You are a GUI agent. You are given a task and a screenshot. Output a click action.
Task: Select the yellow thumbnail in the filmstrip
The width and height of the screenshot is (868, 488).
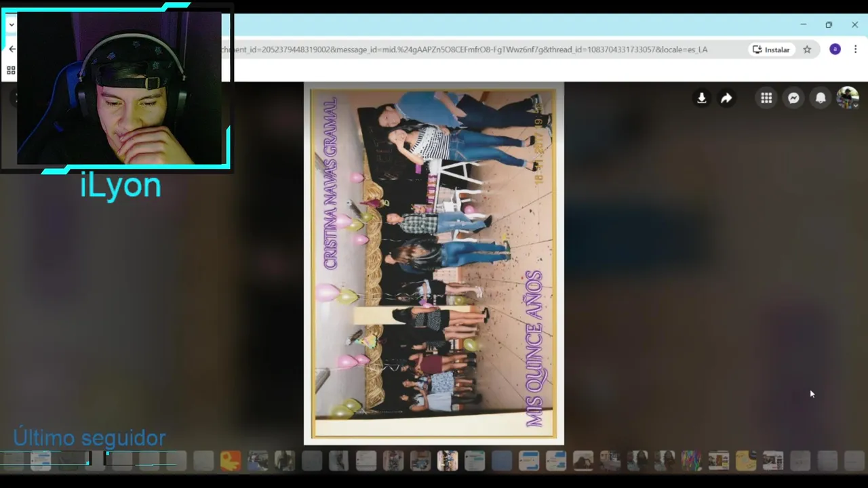click(x=746, y=462)
